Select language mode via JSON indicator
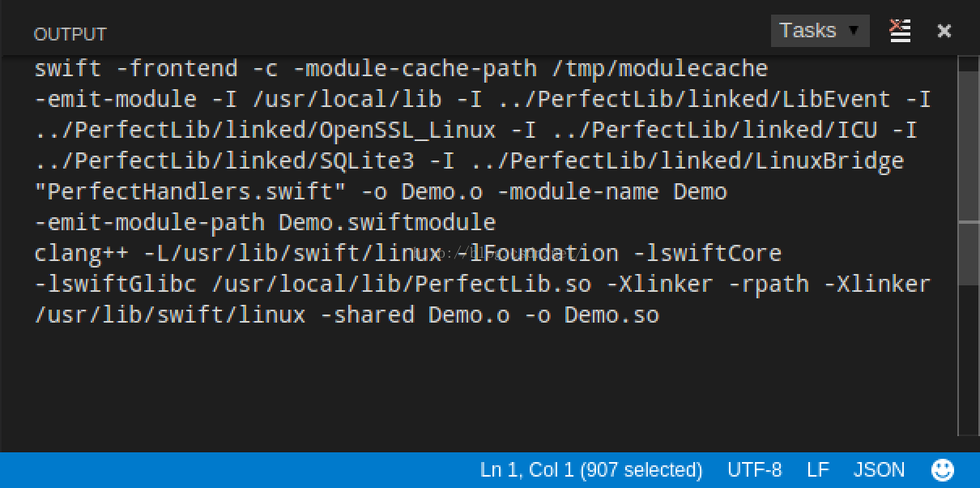Image resolution: width=980 pixels, height=488 pixels. 879,469
